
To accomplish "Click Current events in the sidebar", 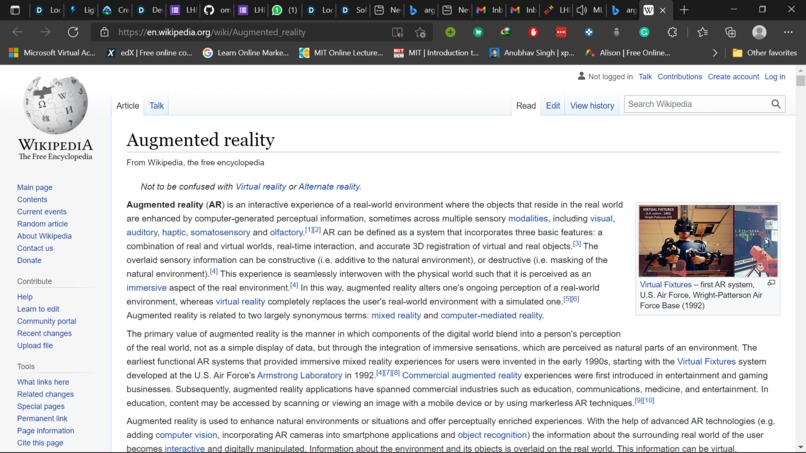I will pyautogui.click(x=42, y=211).
